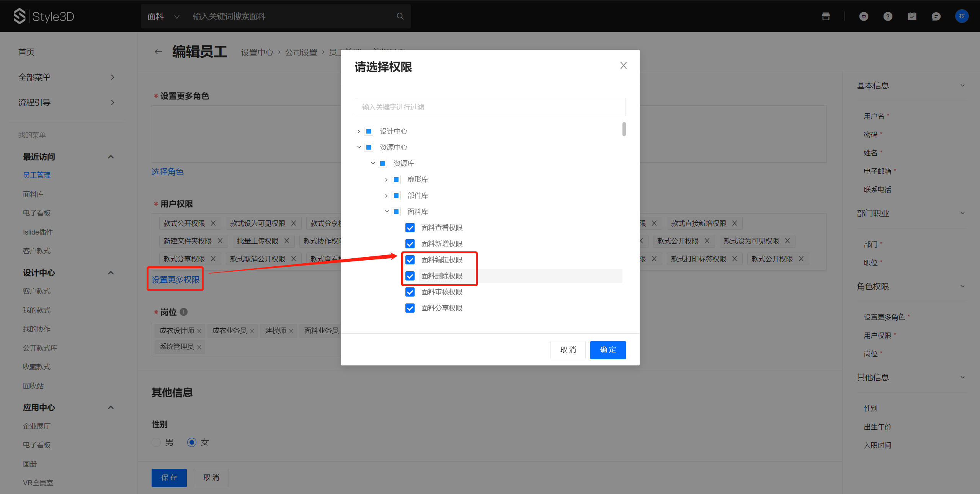Uncheck 面料新增权限
The width and height of the screenshot is (980, 494).
410,244
